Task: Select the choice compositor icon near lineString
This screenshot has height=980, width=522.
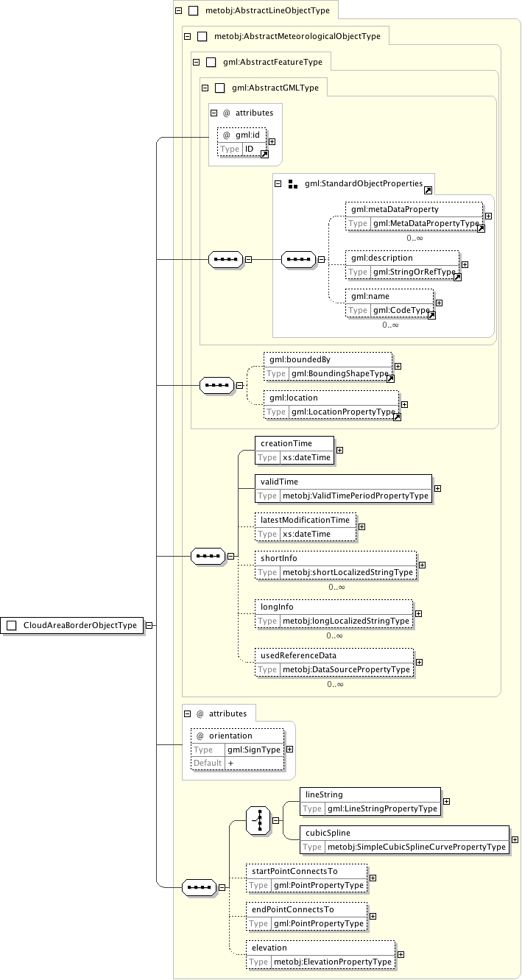Action: 258,819
